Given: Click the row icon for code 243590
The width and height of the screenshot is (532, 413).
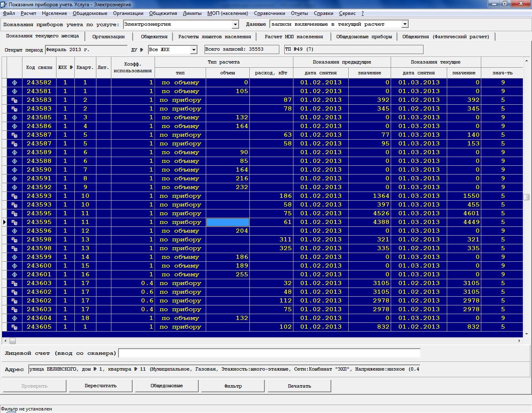Looking at the screenshot, I should [14, 170].
